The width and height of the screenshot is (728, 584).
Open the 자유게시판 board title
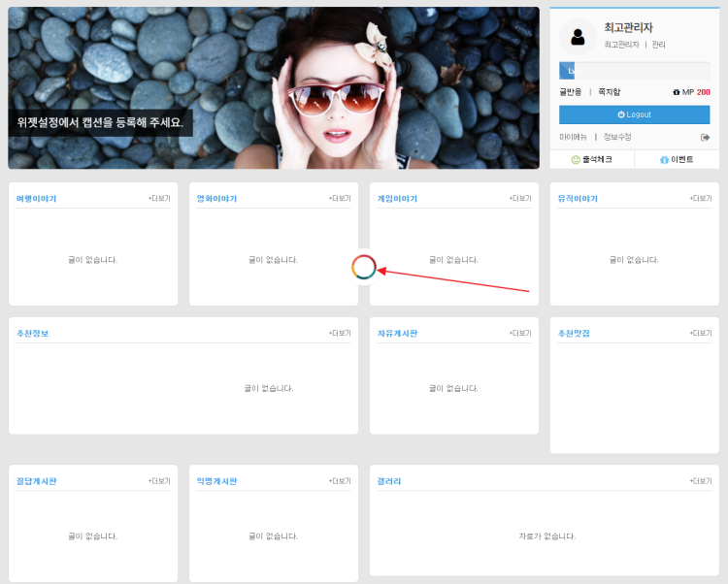tap(397, 334)
